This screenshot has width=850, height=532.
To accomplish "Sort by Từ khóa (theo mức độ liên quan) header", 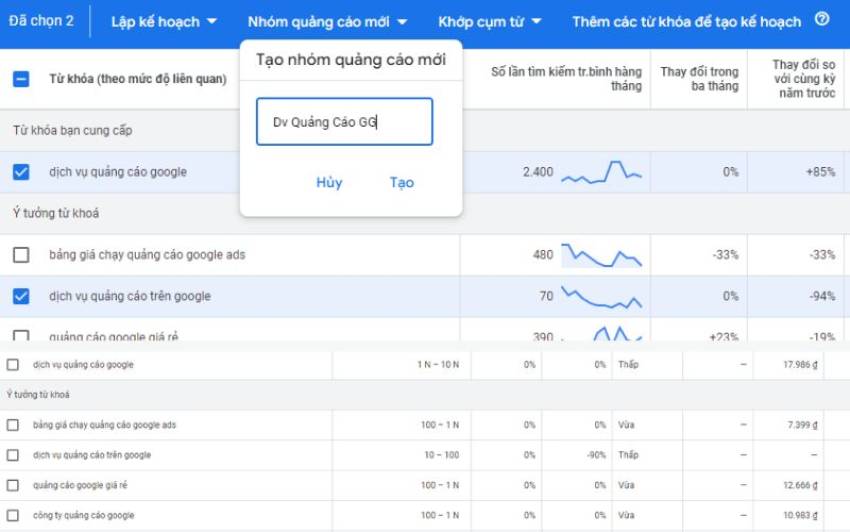I will click(x=138, y=79).
